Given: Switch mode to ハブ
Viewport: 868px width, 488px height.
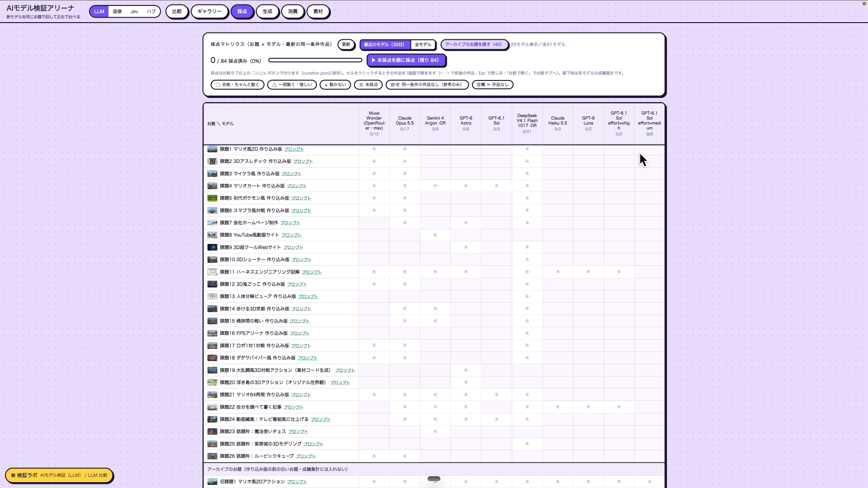Looking at the screenshot, I should (151, 12).
